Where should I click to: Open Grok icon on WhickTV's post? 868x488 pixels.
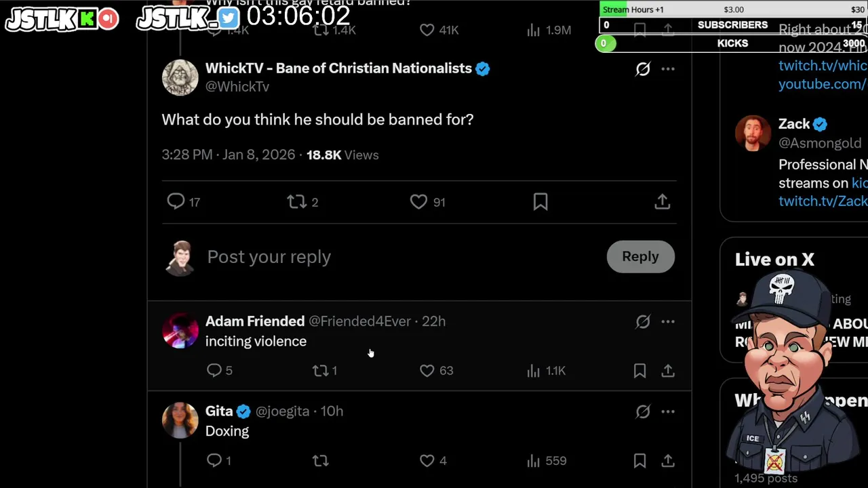tap(643, 68)
